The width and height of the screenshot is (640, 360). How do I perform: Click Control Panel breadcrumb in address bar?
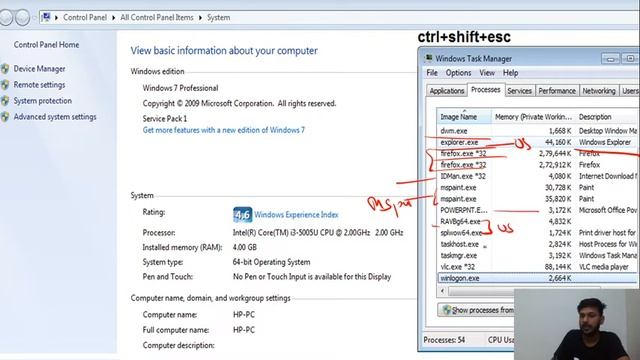coord(85,18)
